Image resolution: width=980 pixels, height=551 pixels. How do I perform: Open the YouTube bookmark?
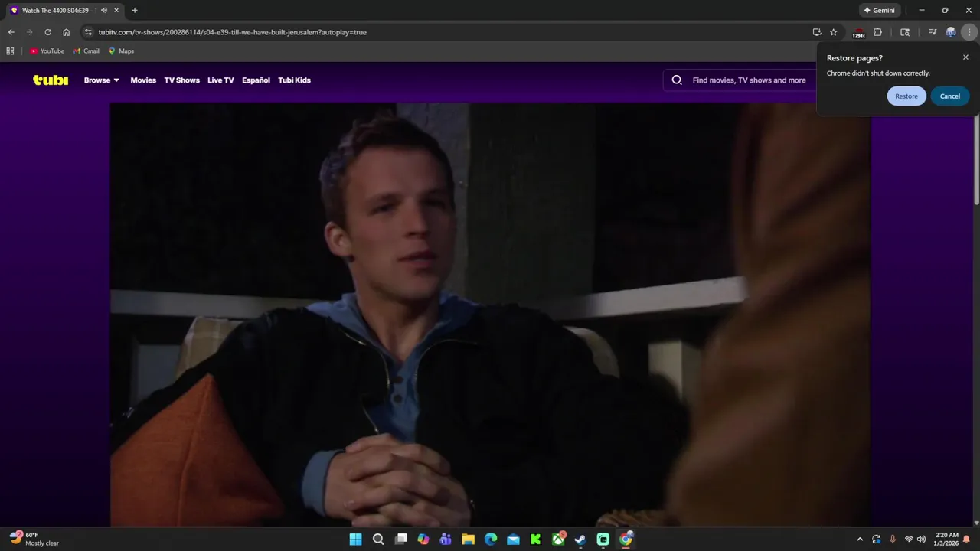point(47,51)
